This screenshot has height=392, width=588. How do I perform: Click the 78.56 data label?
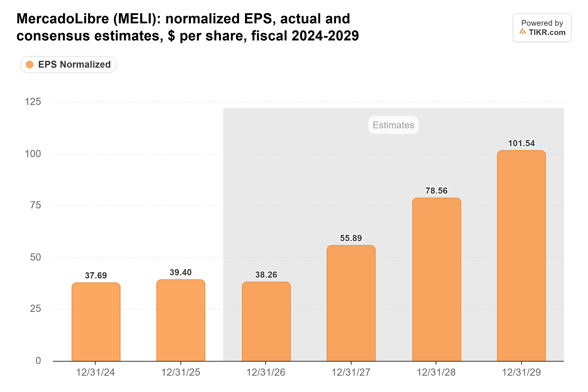(437, 191)
